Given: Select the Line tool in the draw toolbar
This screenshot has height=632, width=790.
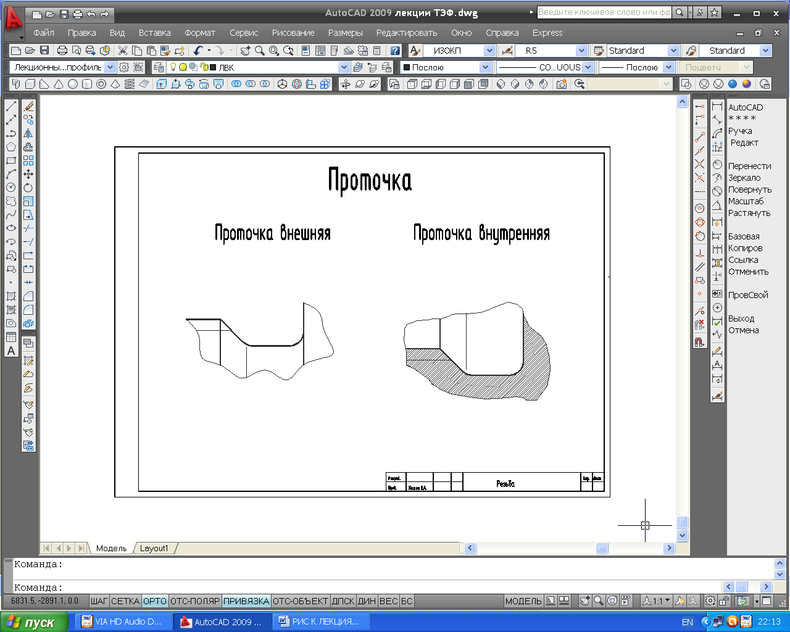Looking at the screenshot, I should [x=11, y=105].
